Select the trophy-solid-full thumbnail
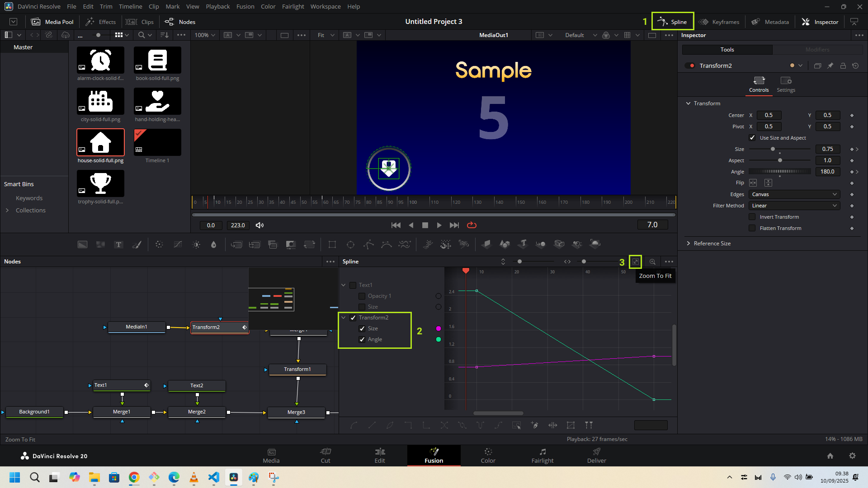868x488 pixels. [x=100, y=183]
